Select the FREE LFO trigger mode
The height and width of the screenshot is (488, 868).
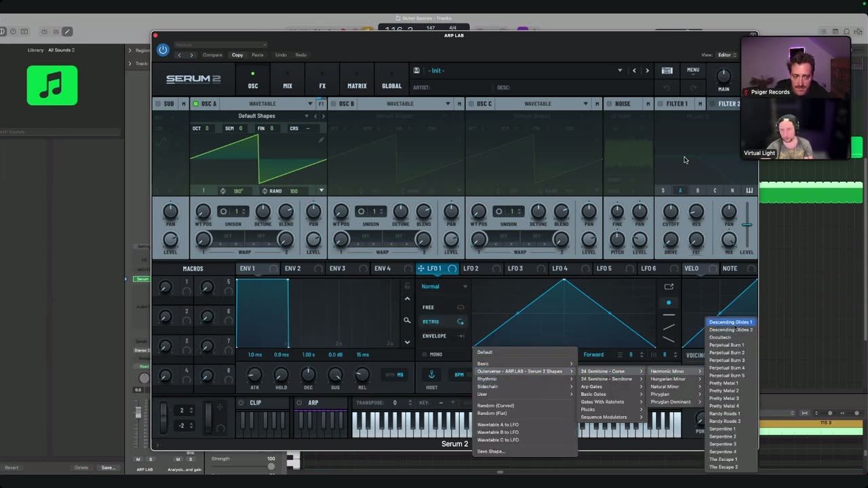pos(443,307)
